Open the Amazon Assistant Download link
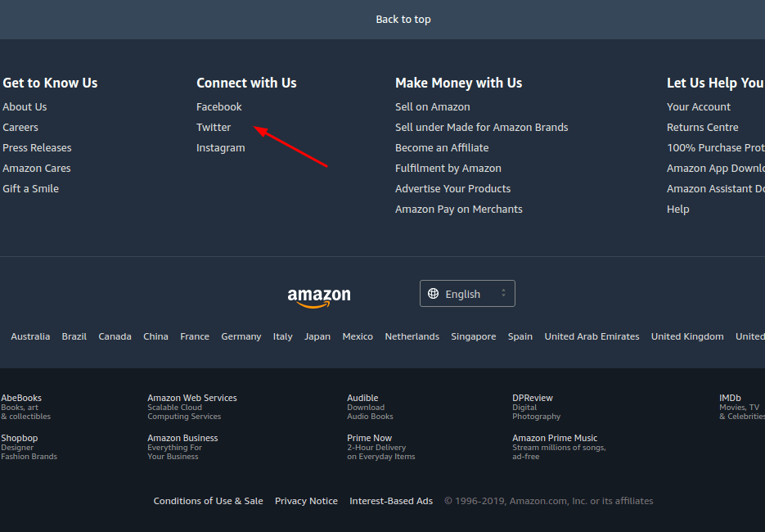The height and width of the screenshot is (532, 765). point(716,189)
